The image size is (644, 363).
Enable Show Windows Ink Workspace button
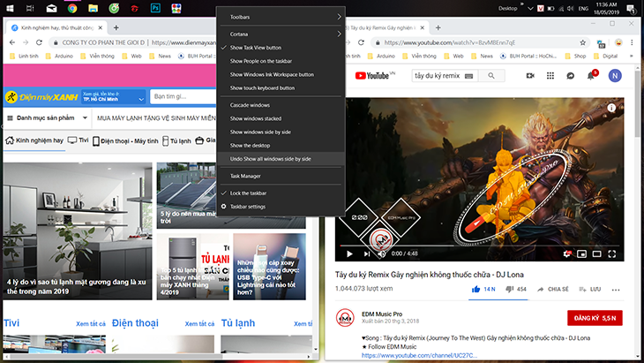[x=281, y=74]
